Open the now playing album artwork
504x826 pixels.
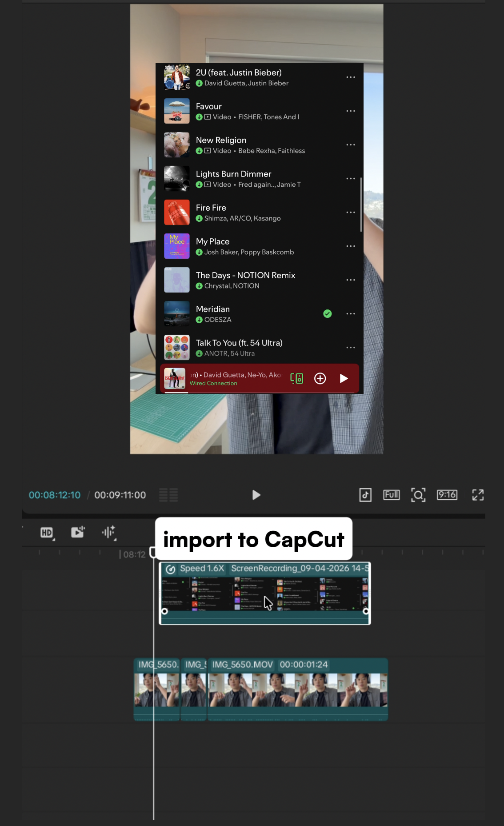coord(175,378)
